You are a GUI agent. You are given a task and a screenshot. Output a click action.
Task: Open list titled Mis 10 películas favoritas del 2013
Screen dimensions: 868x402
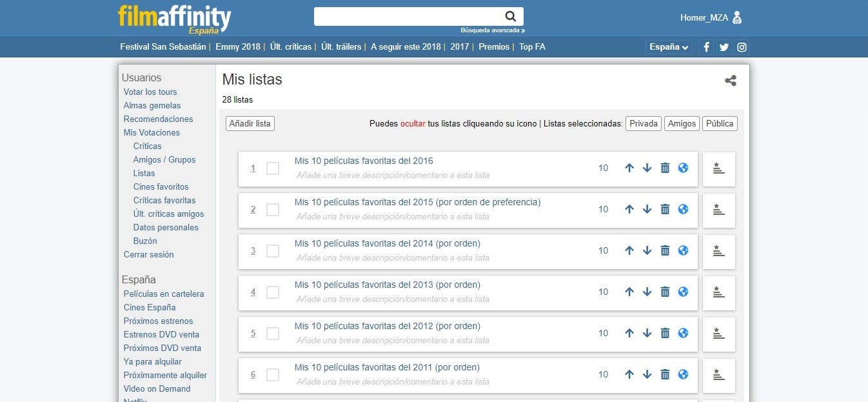pyautogui.click(x=388, y=285)
